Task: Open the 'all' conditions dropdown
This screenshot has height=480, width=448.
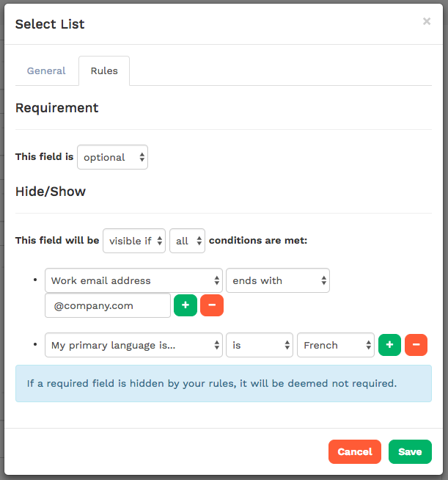Action: point(187,241)
